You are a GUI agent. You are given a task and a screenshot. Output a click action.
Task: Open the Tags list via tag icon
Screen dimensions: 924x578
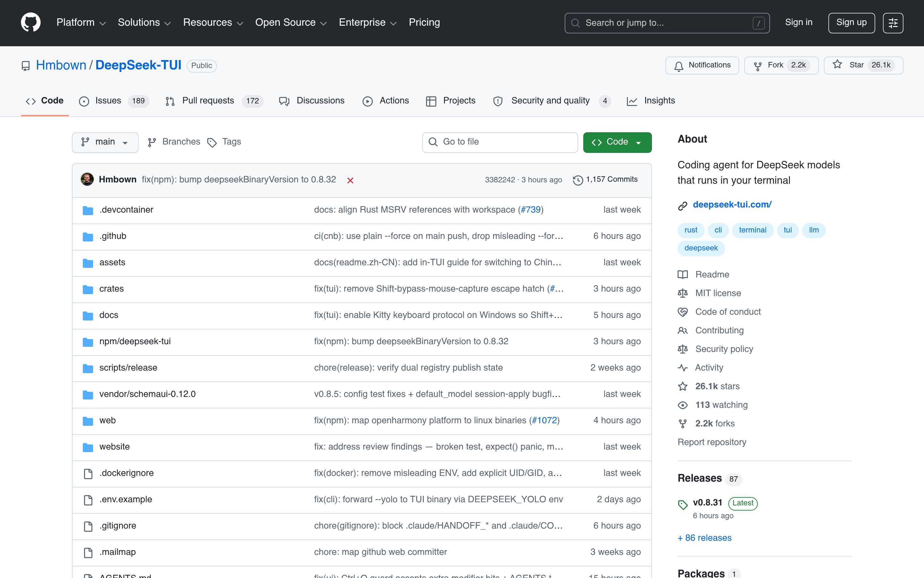click(212, 143)
